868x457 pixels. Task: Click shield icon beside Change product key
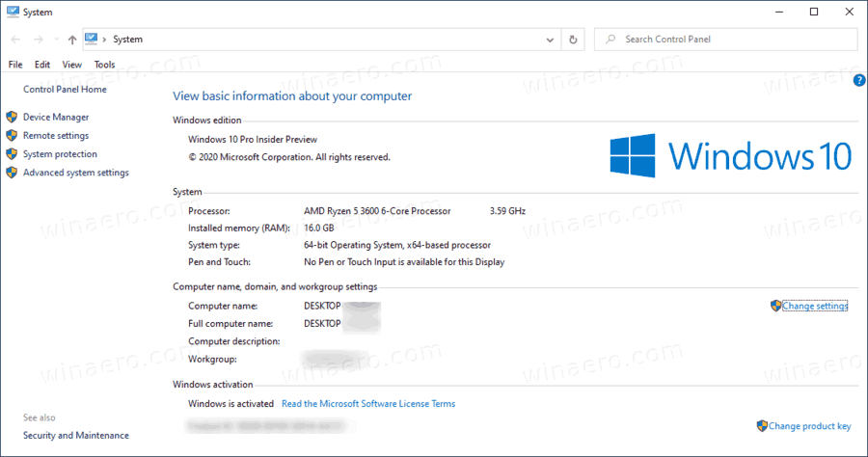click(x=762, y=425)
